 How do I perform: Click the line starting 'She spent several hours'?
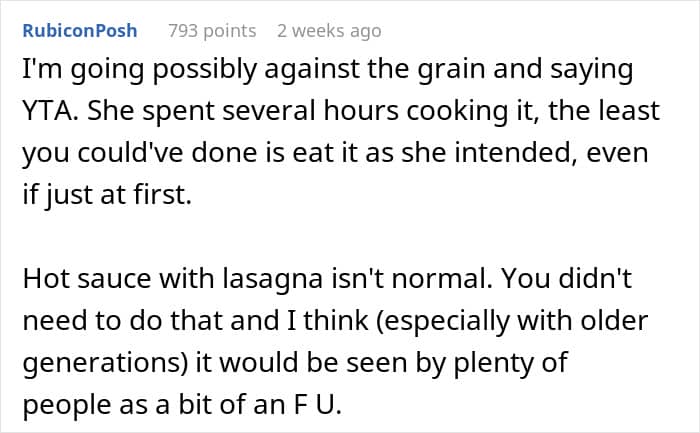(340, 111)
